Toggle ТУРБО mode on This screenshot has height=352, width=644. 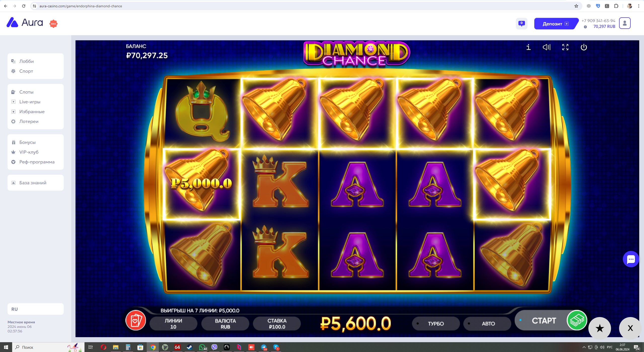(x=436, y=324)
